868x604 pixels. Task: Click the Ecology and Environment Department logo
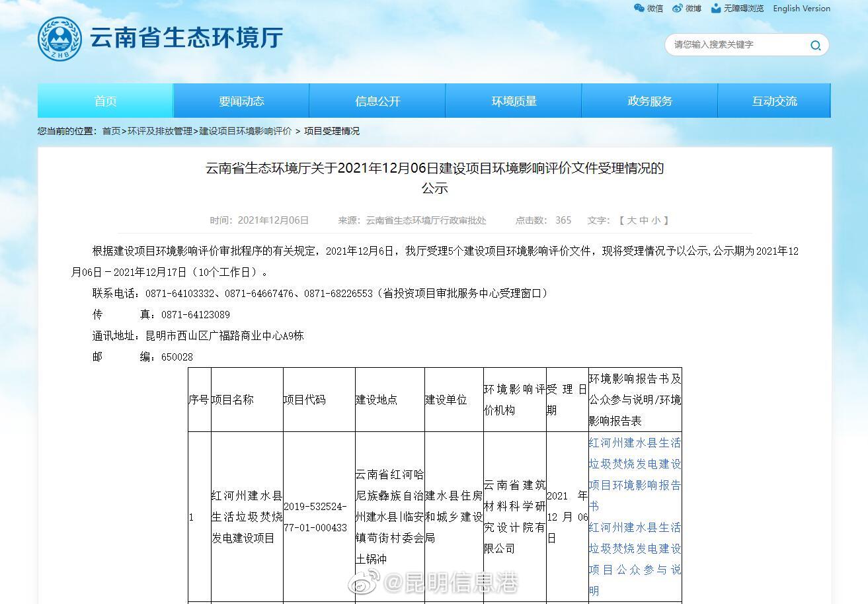(60, 38)
